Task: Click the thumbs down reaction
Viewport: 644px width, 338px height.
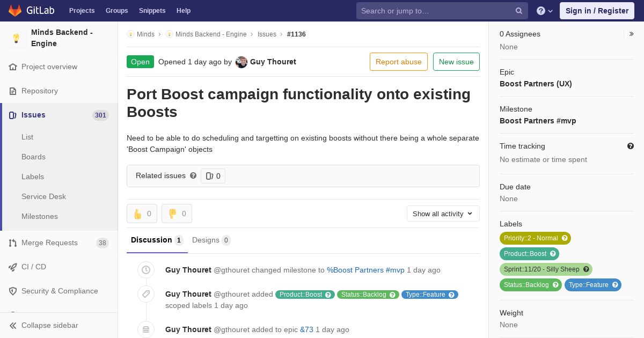Action: point(177,214)
